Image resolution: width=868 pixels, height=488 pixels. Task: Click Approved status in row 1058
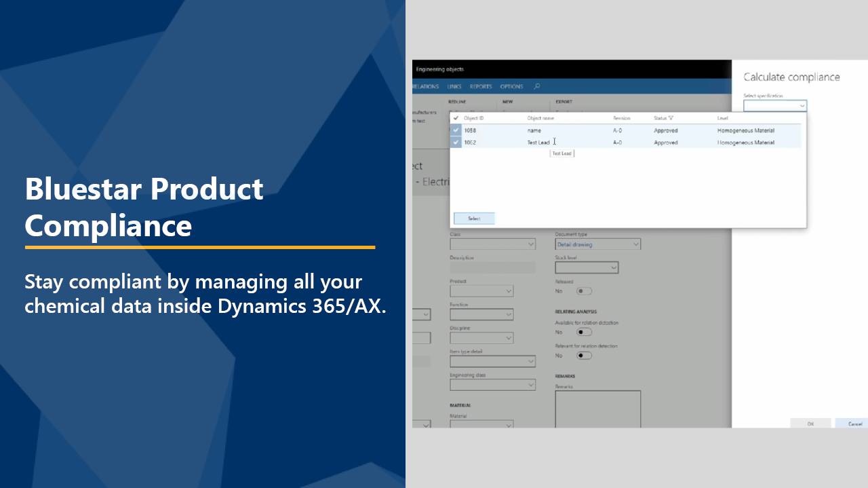665,130
